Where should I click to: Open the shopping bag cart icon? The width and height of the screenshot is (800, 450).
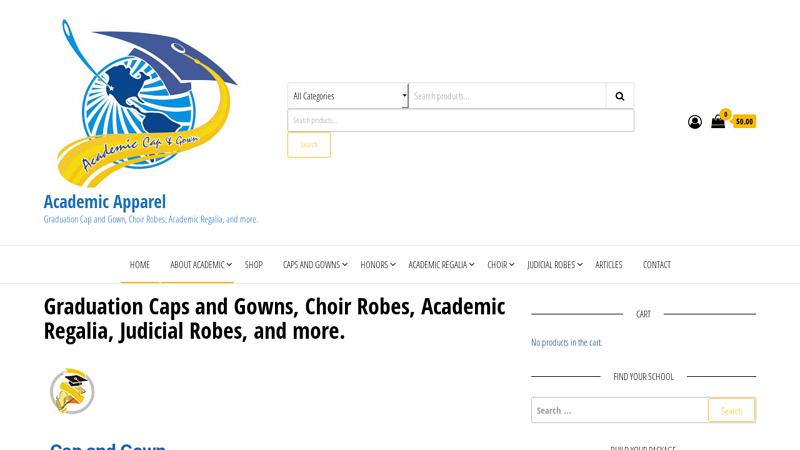pos(718,121)
